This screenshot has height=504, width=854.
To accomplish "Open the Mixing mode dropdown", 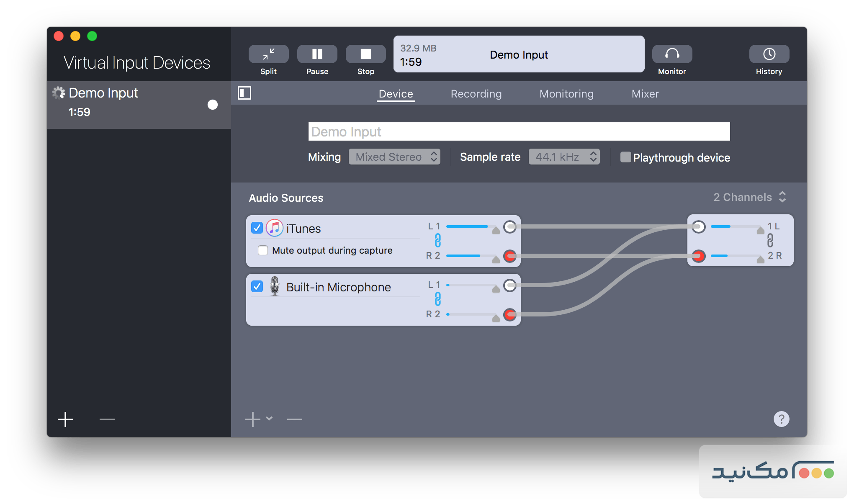I will 394,157.
